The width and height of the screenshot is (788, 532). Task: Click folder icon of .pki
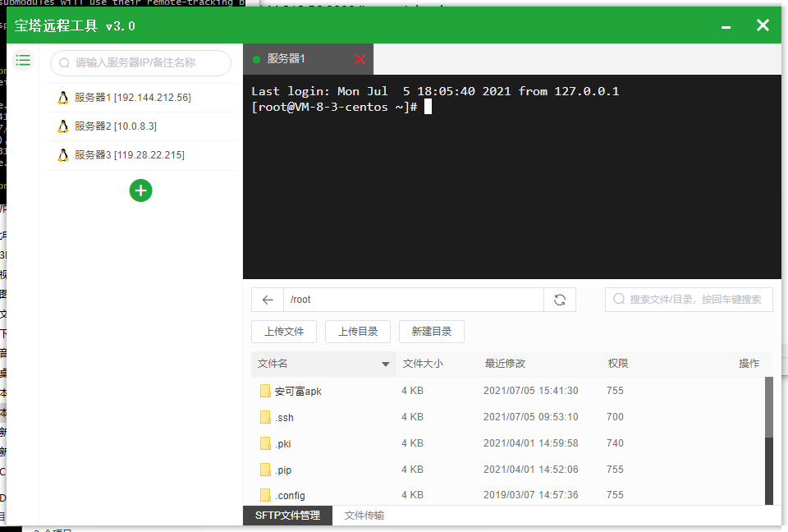(265, 443)
